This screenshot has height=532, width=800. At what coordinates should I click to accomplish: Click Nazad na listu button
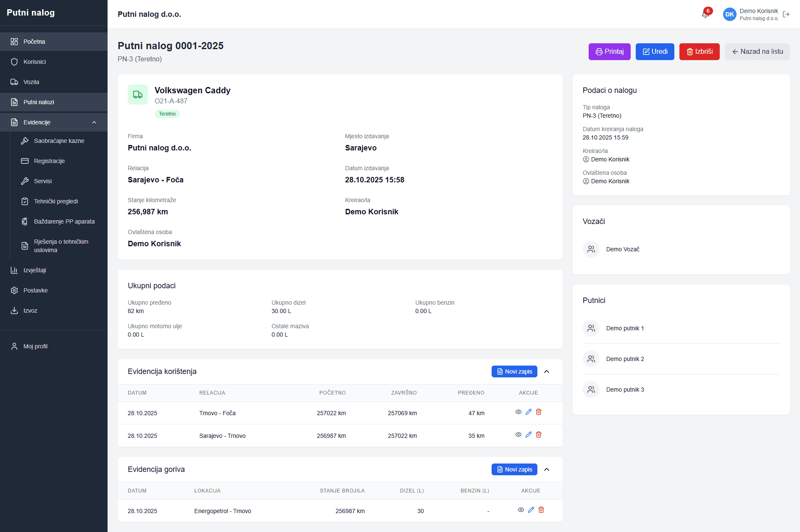pos(757,52)
